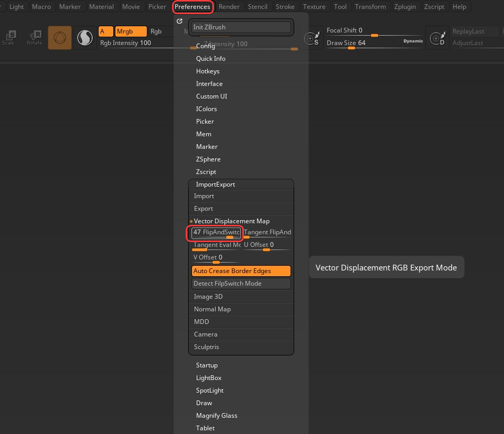
Task: Toggle the A channel button
Action: (106, 31)
